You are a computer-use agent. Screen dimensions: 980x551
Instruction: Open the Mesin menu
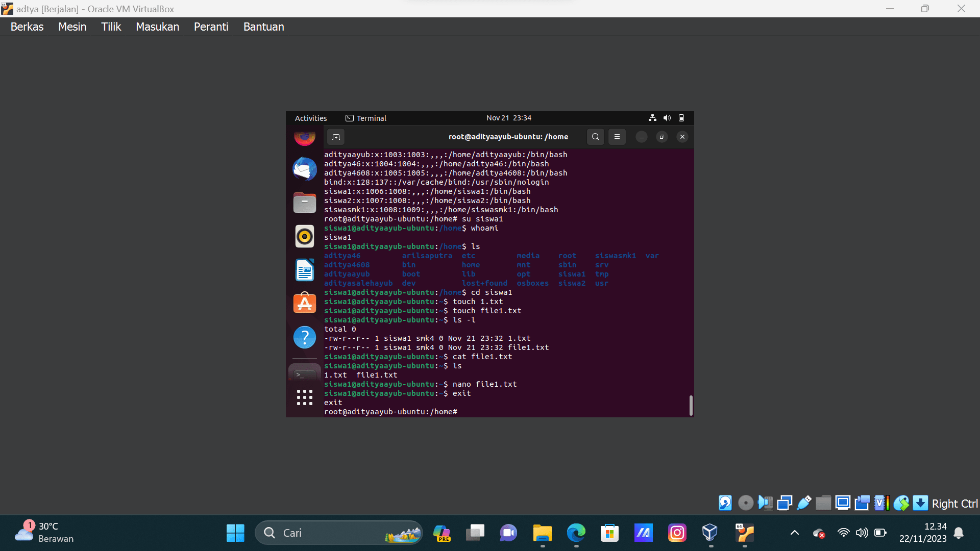tap(72, 27)
